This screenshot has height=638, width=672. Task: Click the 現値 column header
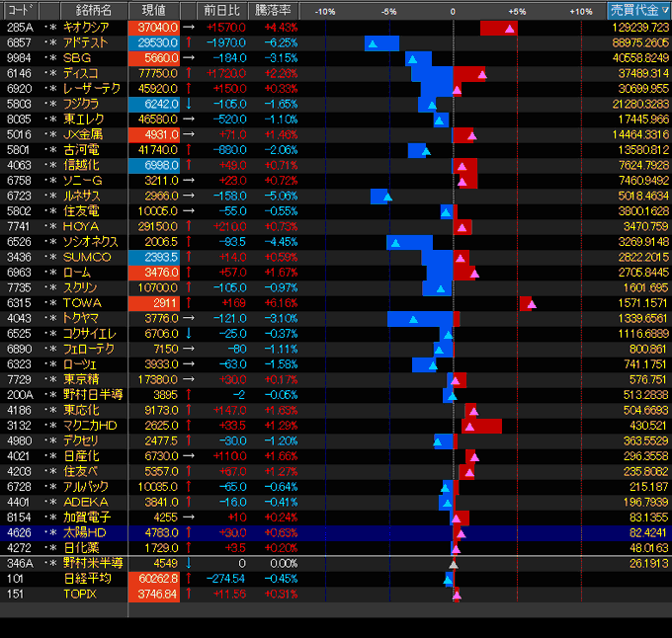tap(154, 10)
